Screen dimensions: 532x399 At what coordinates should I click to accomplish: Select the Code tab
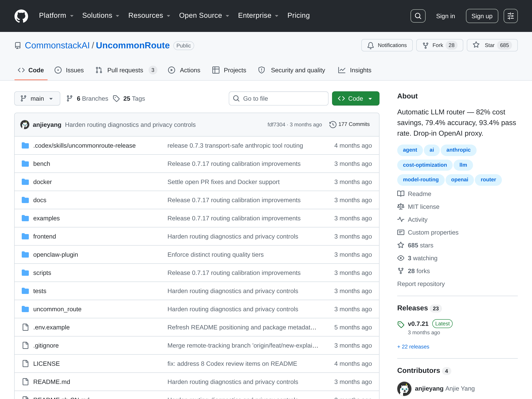point(31,70)
